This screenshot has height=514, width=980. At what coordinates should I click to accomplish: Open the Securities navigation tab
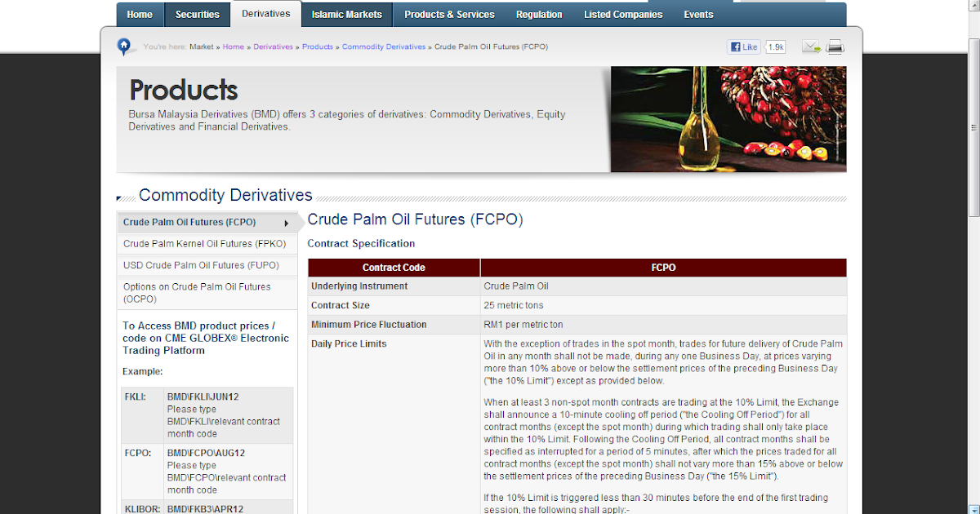tap(198, 15)
